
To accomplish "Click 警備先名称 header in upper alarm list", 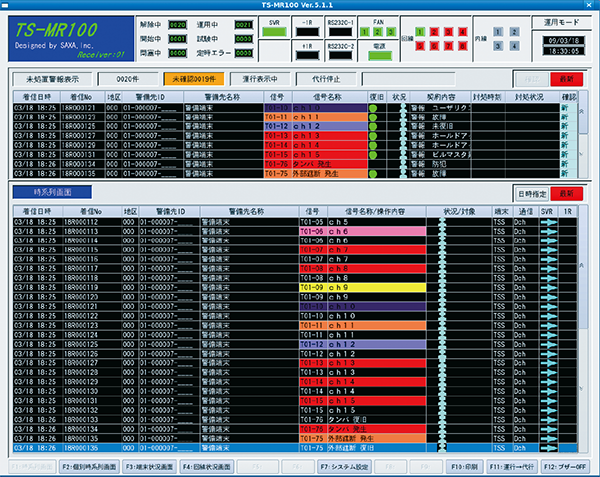I will [223, 97].
